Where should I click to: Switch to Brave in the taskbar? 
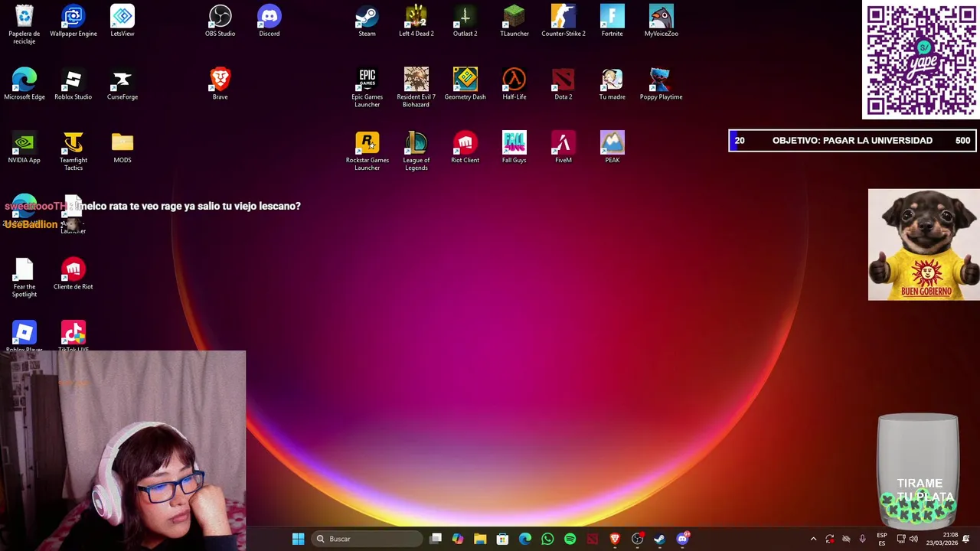[615, 539]
